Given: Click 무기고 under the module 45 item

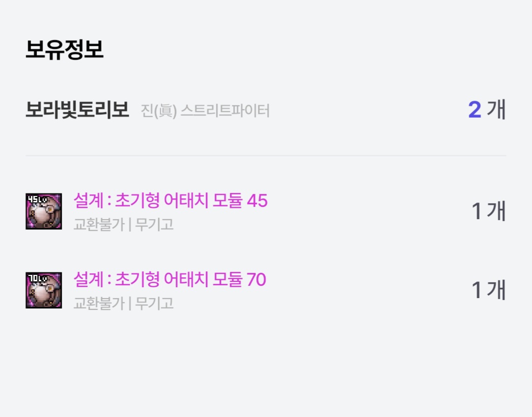Looking at the screenshot, I should point(154,225).
